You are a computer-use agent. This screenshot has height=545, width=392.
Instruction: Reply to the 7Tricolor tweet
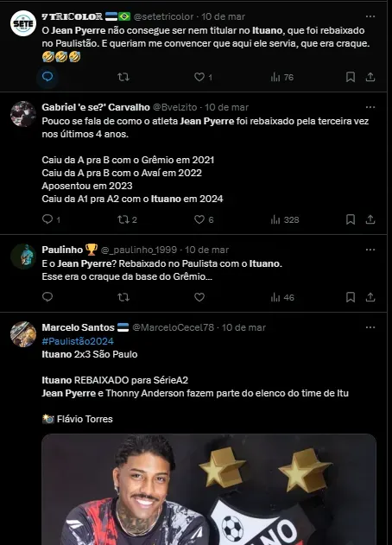click(x=47, y=77)
